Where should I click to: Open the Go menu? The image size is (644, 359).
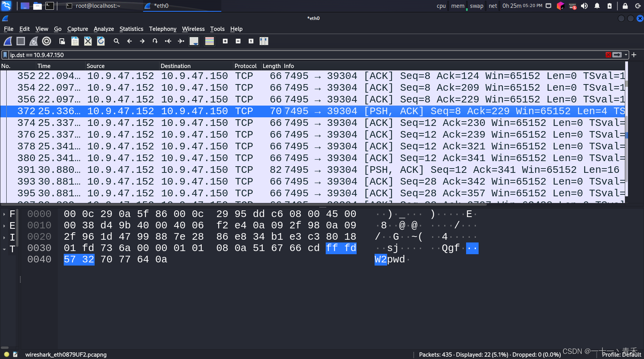[58, 29]
